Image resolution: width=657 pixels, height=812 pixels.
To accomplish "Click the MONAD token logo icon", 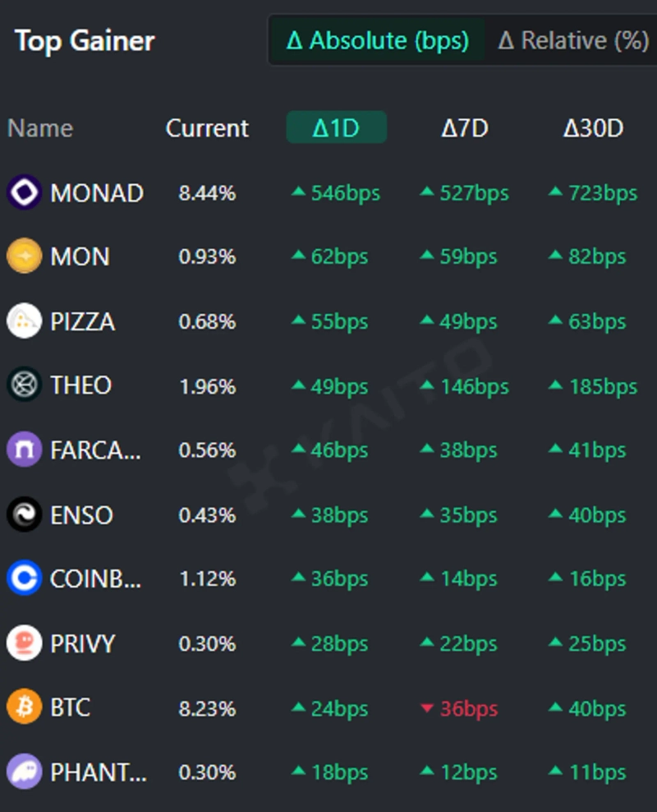I will click(24, 193).
